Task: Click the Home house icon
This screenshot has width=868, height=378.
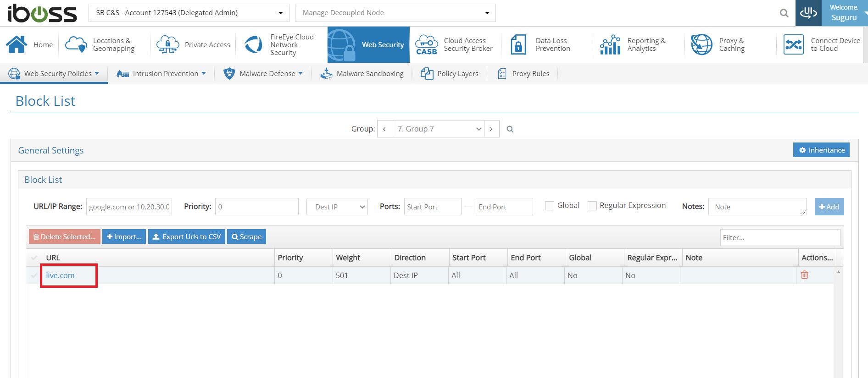Action: [17, 44]
